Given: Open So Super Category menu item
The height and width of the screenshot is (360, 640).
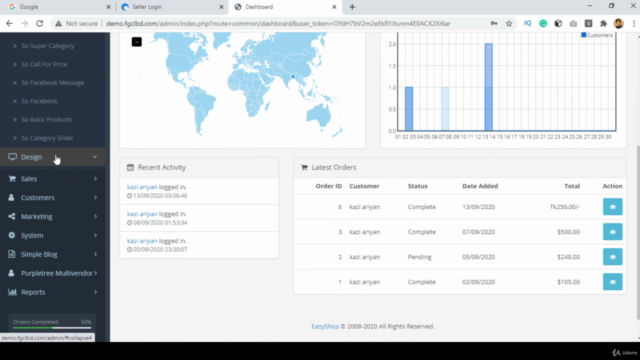Looking at the screenshot, I should [x=47, y=46].
